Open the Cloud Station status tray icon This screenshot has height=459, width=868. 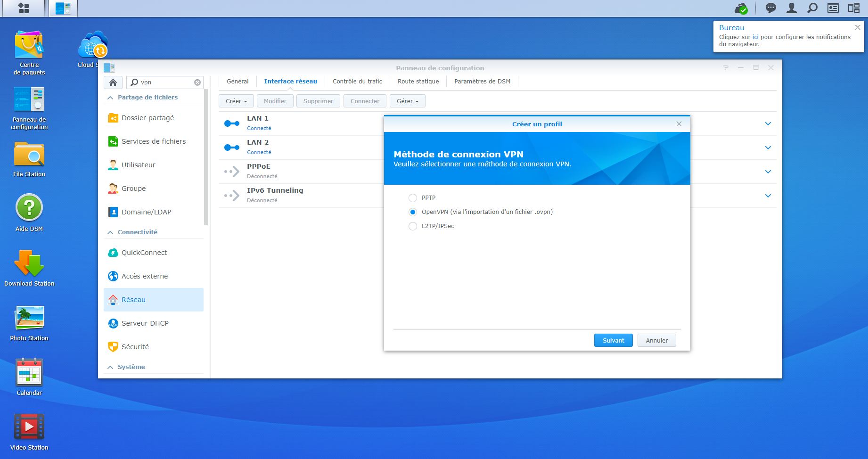tap(741, 8)
